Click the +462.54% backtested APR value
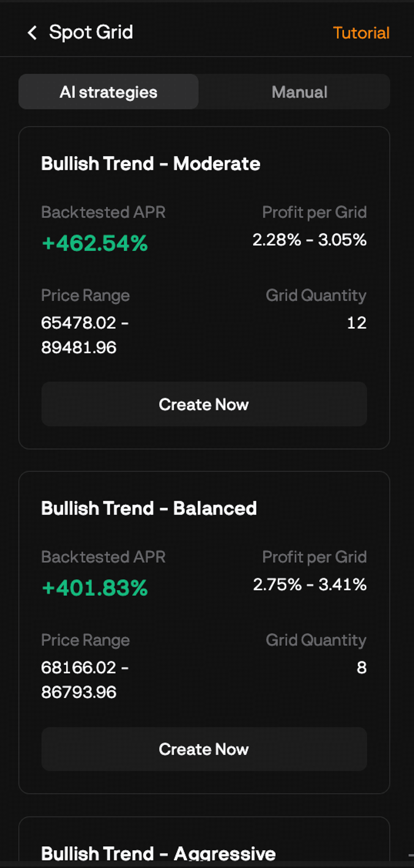 [95, 243]
